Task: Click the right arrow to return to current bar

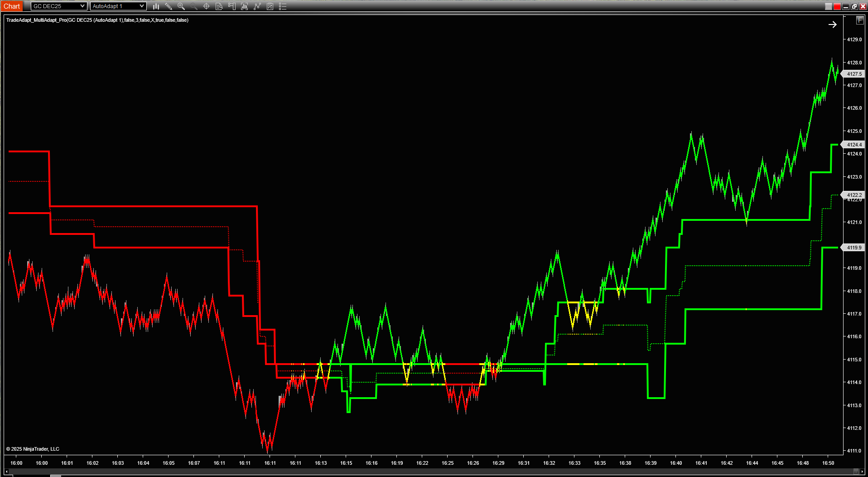Action: (x=833, y=25)
